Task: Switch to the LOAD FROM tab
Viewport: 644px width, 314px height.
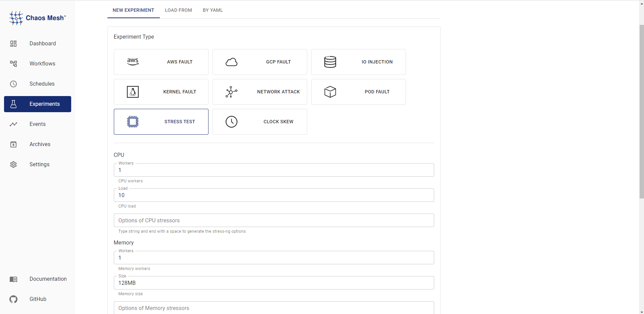Action: [x=178, y=10]
